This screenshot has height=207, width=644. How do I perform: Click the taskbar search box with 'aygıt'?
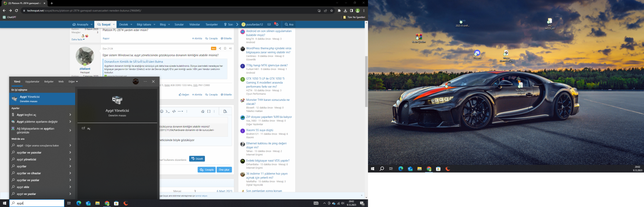[37, 203]
